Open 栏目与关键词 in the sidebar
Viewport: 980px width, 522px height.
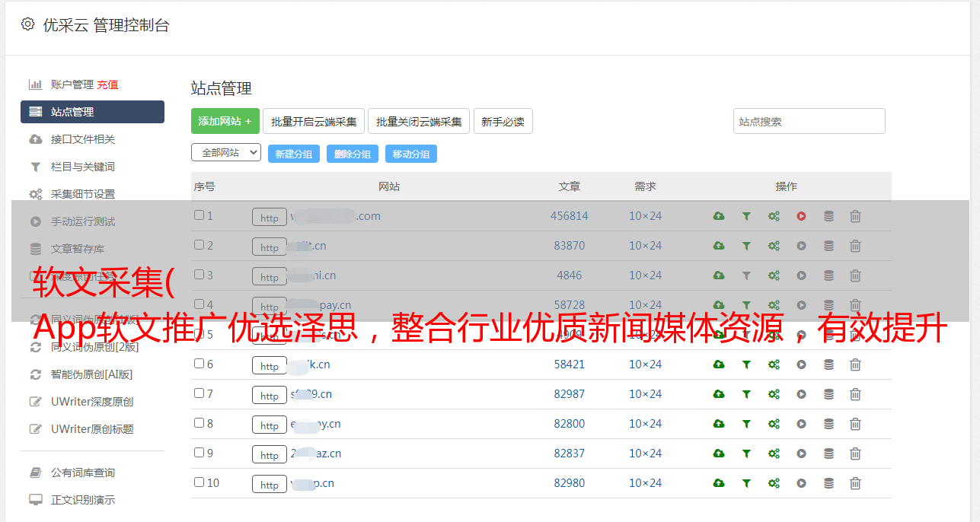coord(83,167)
